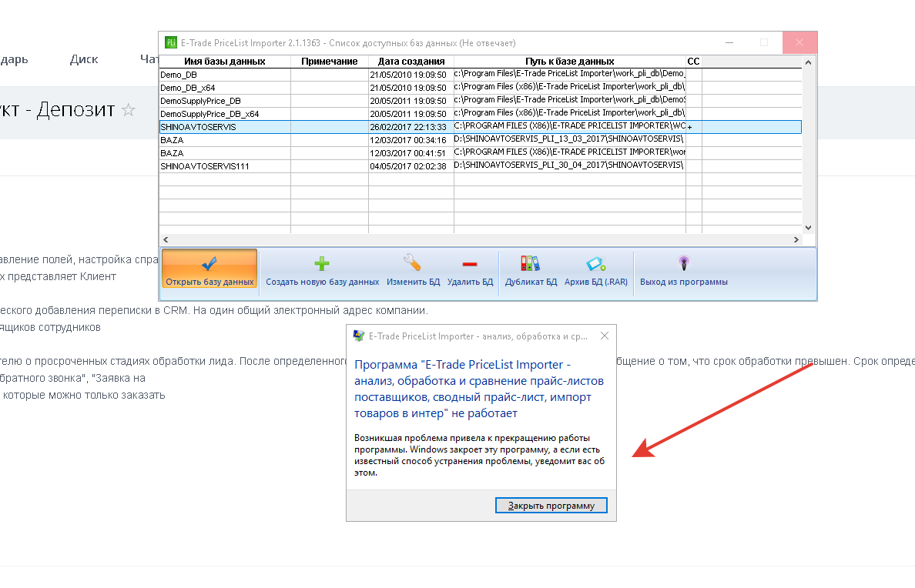Image resolution: width=915 pixels, height=588 pixels.
Task: Click the horizontal scrollbar left arrow
Action: pos(166,240)
